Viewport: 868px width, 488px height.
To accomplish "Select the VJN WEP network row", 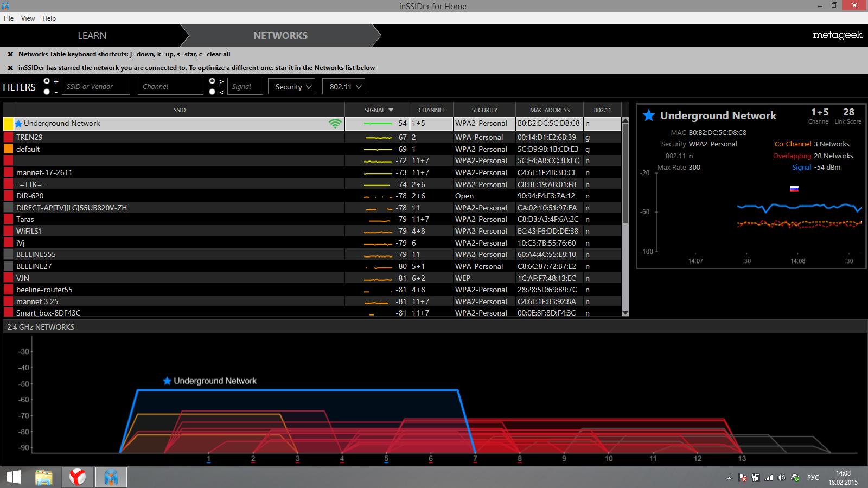I will [312, 278].
